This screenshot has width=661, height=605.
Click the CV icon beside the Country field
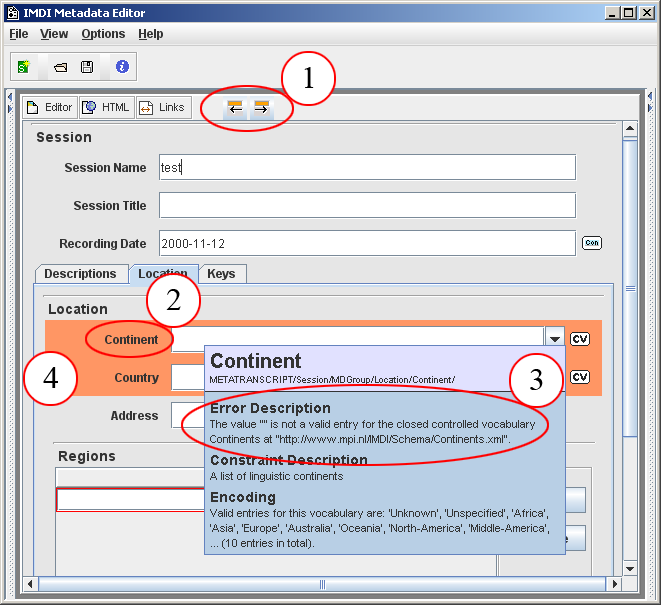click(x=580, y=377)
